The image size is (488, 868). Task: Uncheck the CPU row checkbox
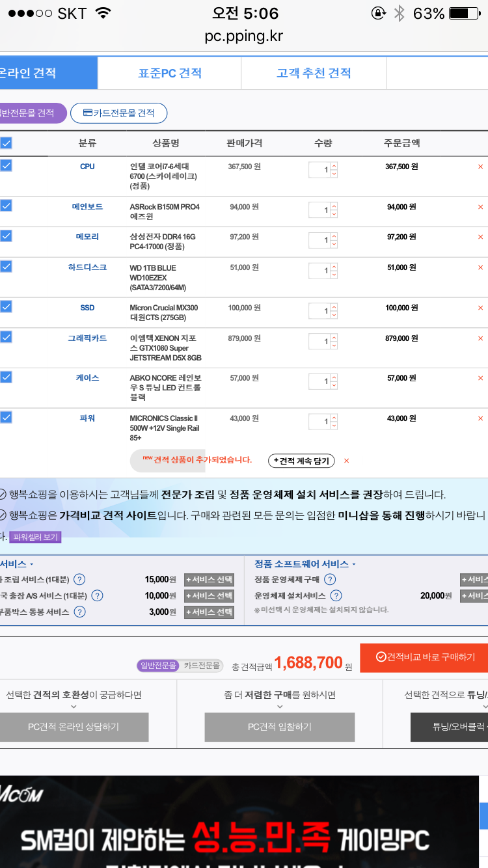[6, 166]
